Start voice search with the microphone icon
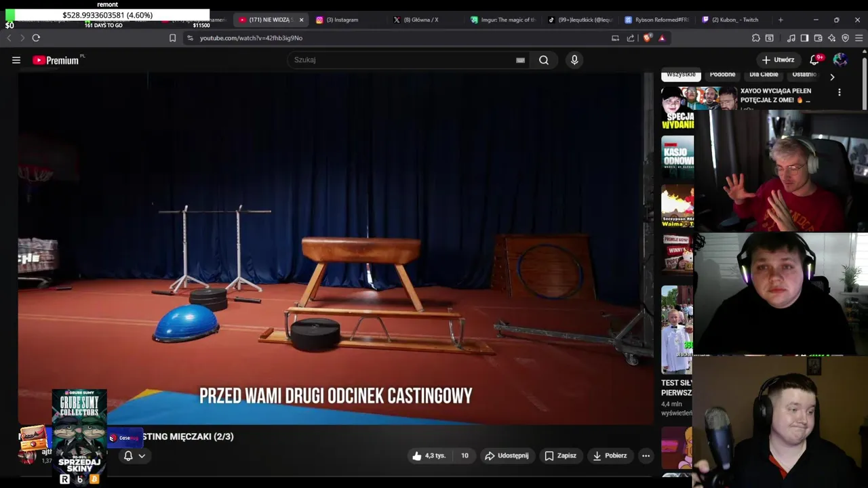 click(x=574, y=60)
